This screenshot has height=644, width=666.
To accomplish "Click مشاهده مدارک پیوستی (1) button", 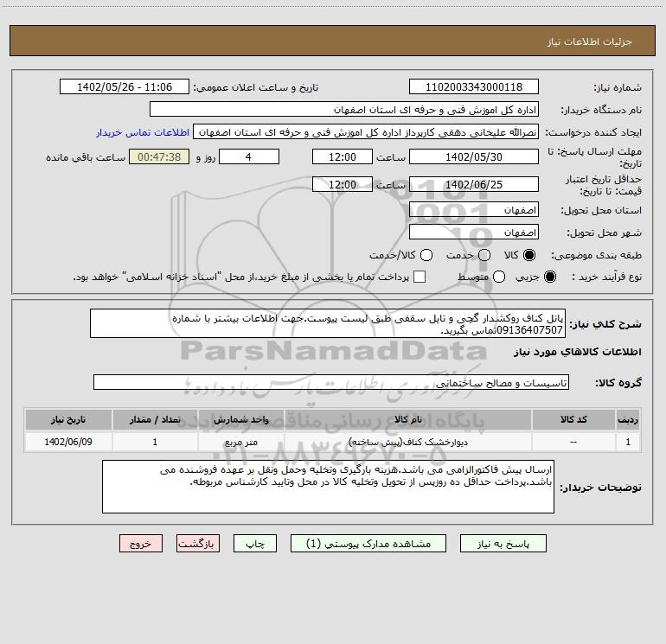I will [x=368, y=544].
